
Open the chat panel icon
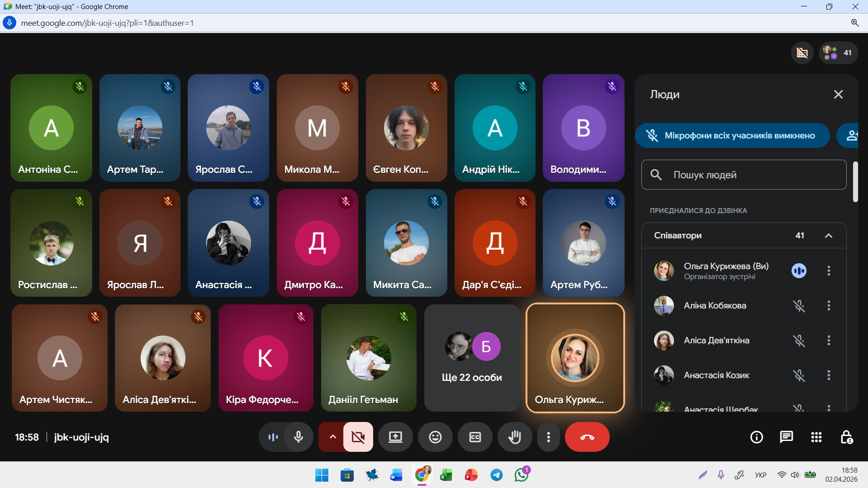pos(786,437)
